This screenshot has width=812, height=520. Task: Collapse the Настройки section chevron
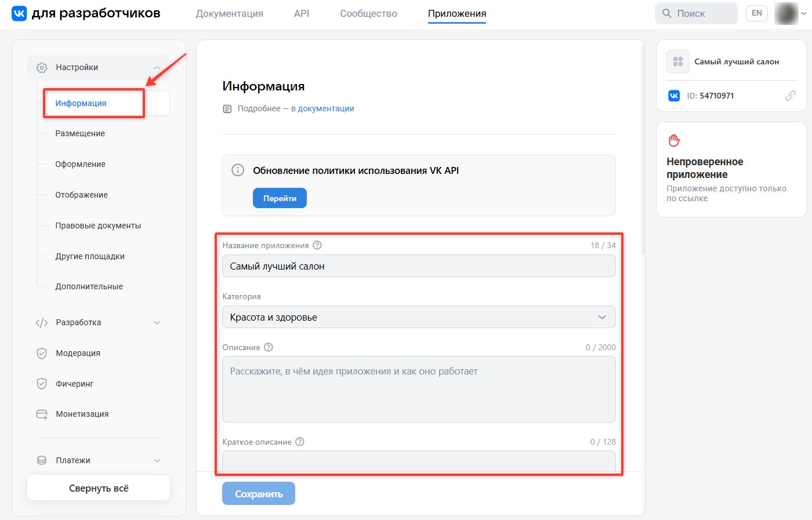[x=157, y=68]
